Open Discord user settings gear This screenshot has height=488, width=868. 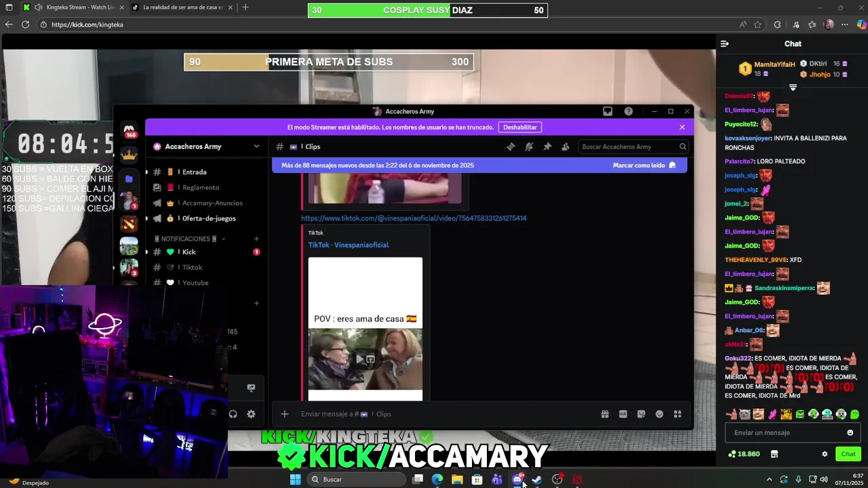[251, 414]
